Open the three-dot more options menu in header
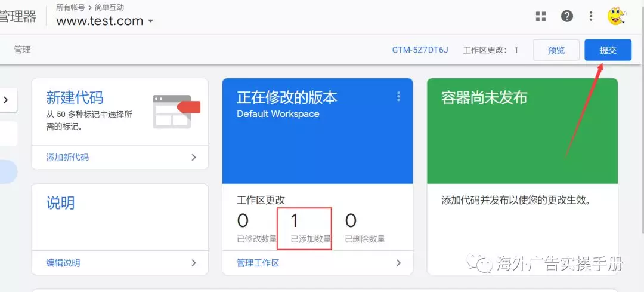 click(591, 16)
